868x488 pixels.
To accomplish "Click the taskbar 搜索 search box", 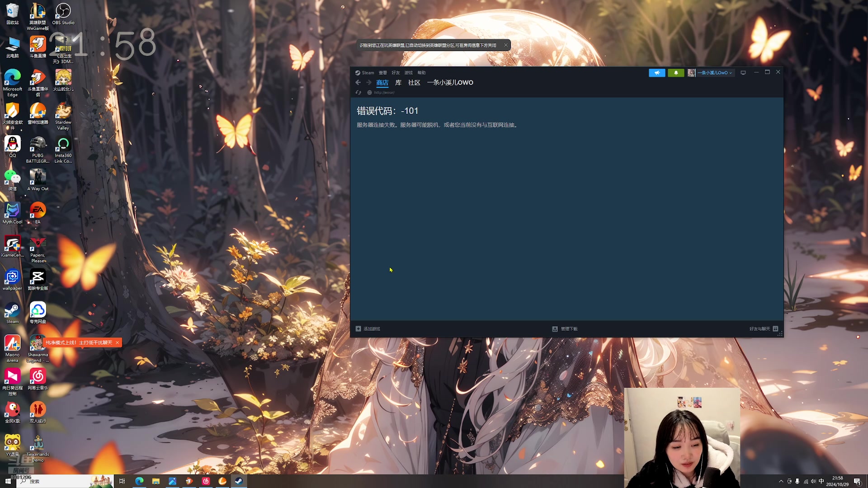I will tap(64, 481).
